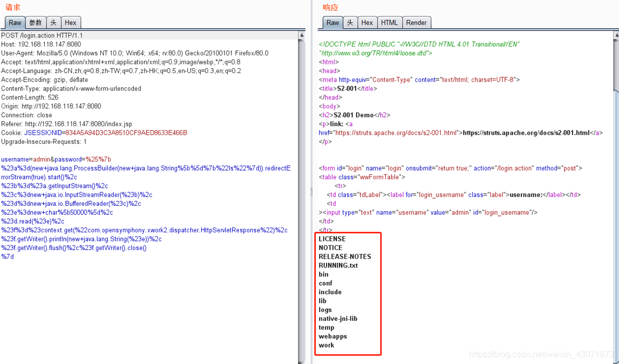This screenshot has height=364, width=619.
Task: Click the InputStreamReader payload line
Action: coord(77,195)
